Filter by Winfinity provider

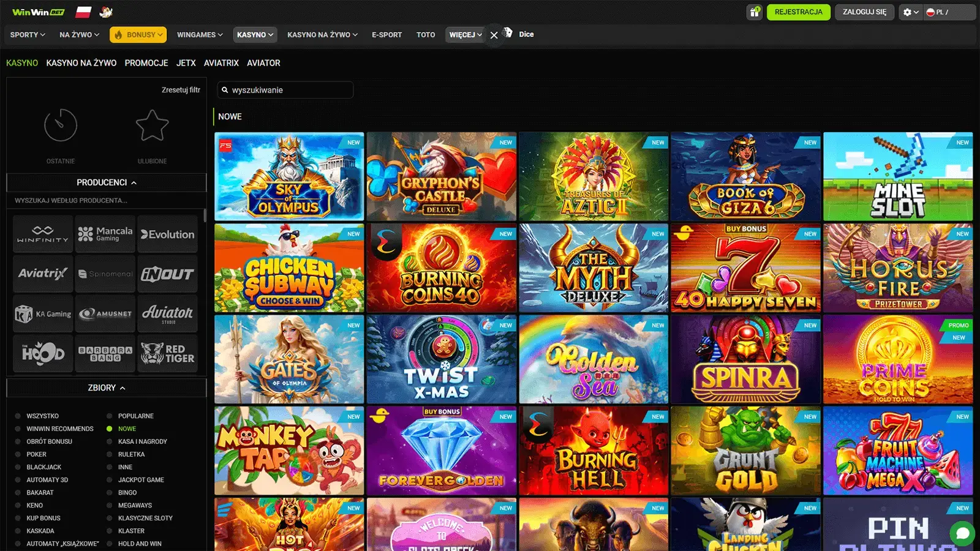pyautogui.click(x=43, y=234)
